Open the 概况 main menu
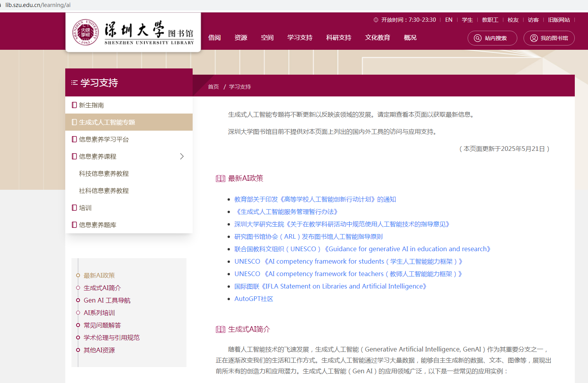 click(410, 38)
